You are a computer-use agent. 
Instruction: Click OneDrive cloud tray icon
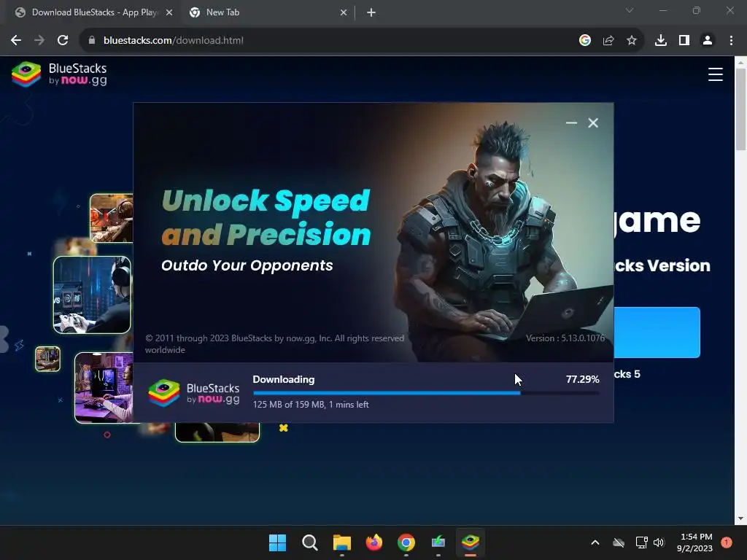[x=619, y=542]
